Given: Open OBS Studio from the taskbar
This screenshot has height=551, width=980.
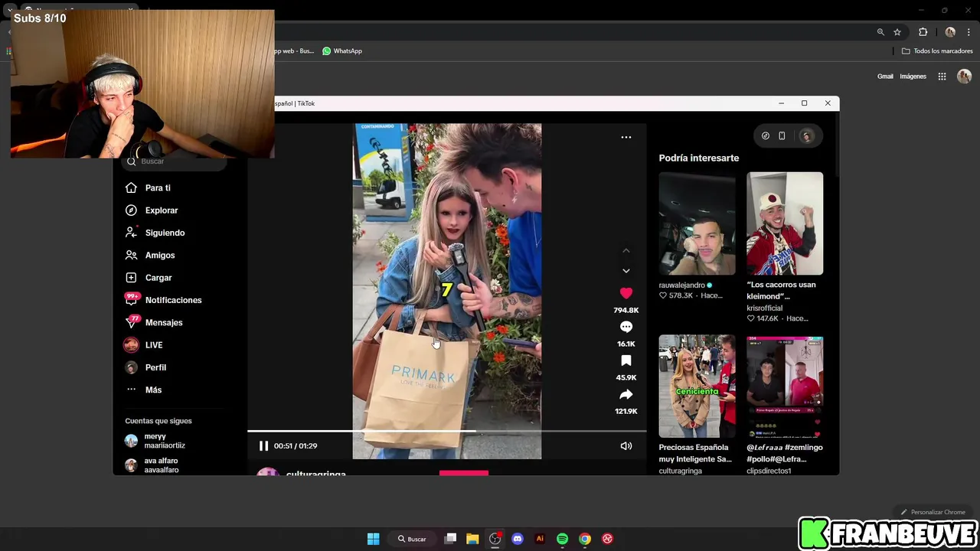Looking at the screenshot, I should (x=495, y=539).
